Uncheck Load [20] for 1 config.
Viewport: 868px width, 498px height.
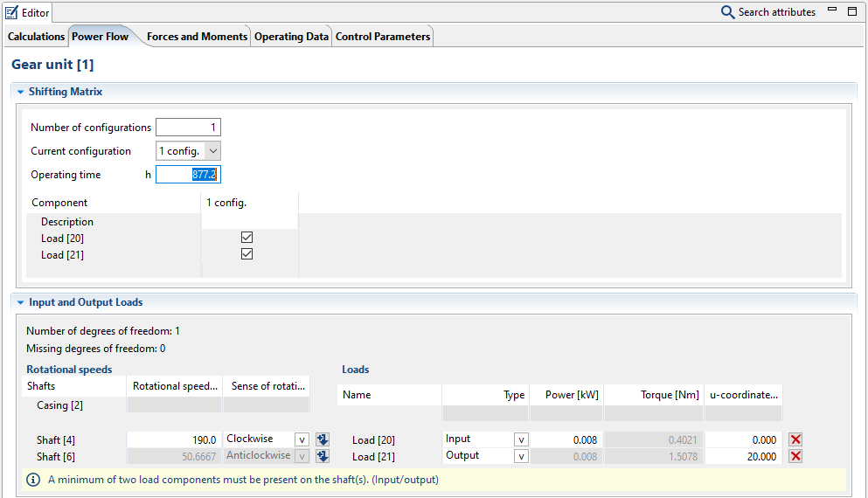(x=247, y=238)
